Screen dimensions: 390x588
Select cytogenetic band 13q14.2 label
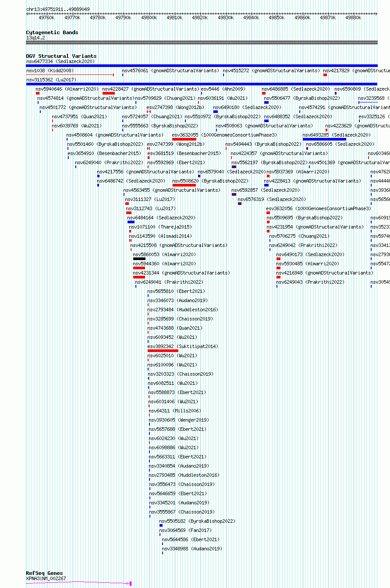point(35,38)
